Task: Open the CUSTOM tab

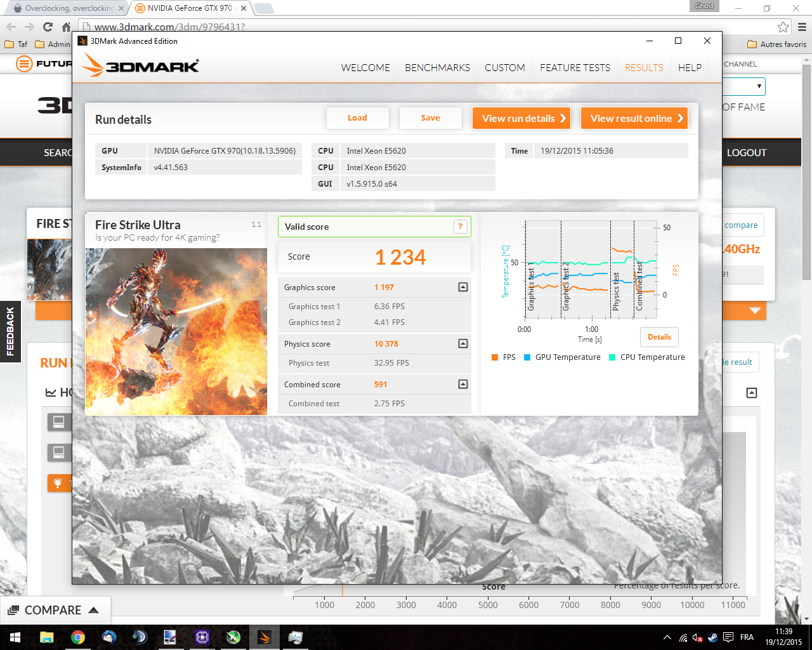Action: [x=505, y=67]
